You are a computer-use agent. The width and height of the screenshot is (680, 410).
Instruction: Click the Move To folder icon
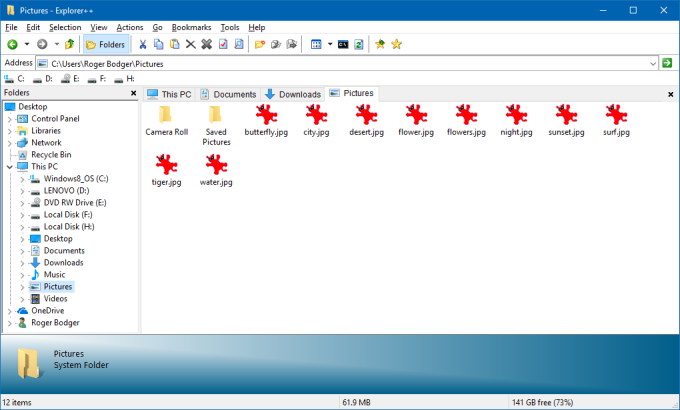[292, 44]
